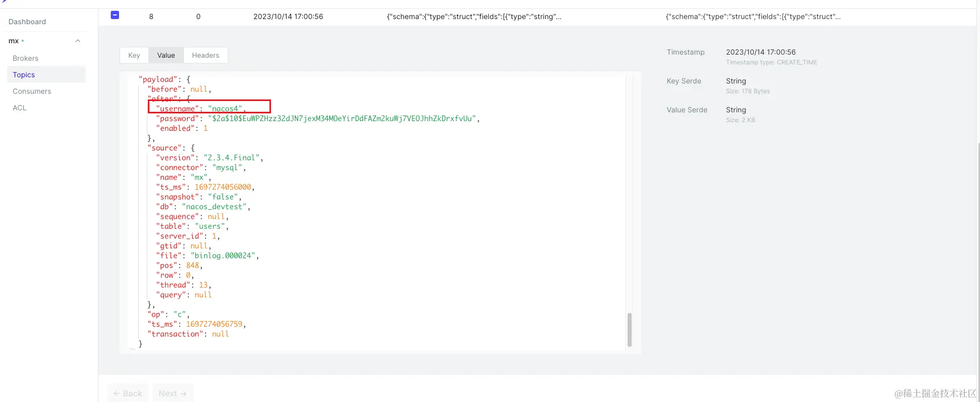This screenshot has height=402, width=980.
Task: Click the Size: 178 Bytes text
Action: [748, 91]
